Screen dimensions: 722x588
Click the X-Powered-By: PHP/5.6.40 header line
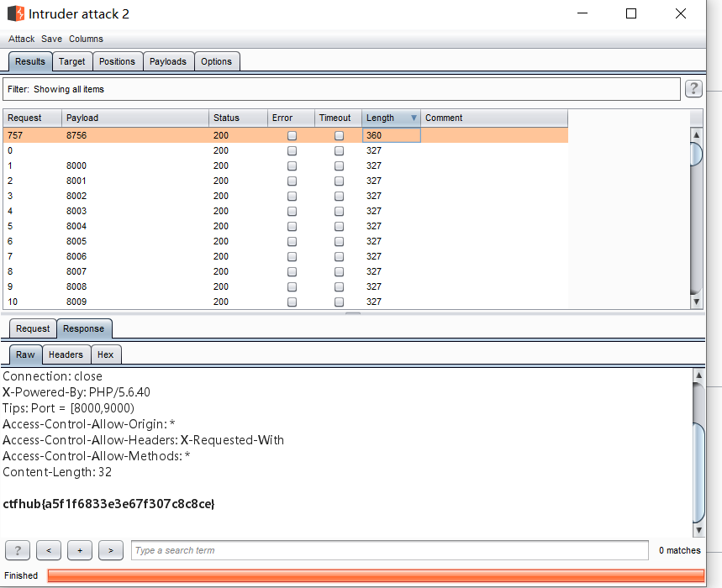tap(76, 392)
